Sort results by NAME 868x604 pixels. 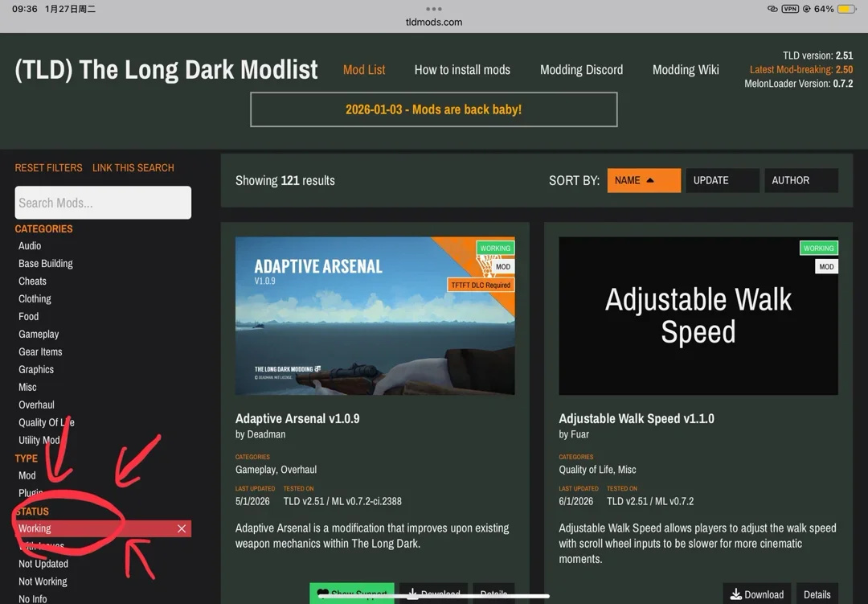coord(644,181)
